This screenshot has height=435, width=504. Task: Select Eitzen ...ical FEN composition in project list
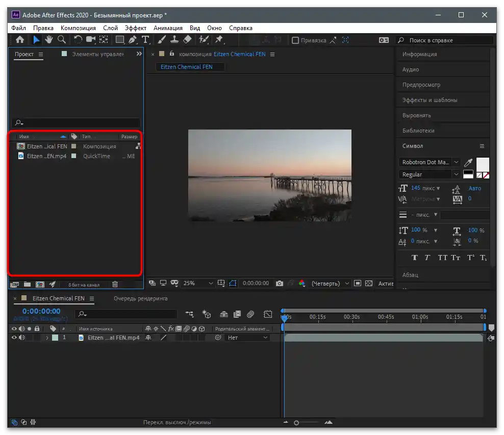pyautogui.click(x=47, y=146)
